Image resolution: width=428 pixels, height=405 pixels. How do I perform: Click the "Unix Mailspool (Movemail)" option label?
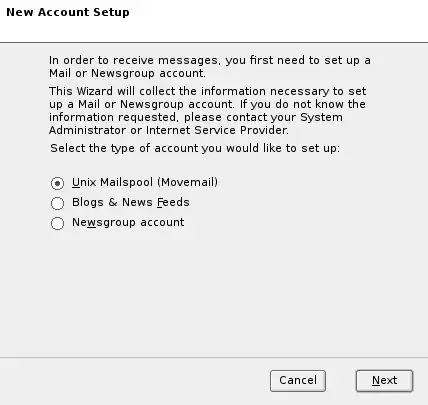click(x=145, y=182)
